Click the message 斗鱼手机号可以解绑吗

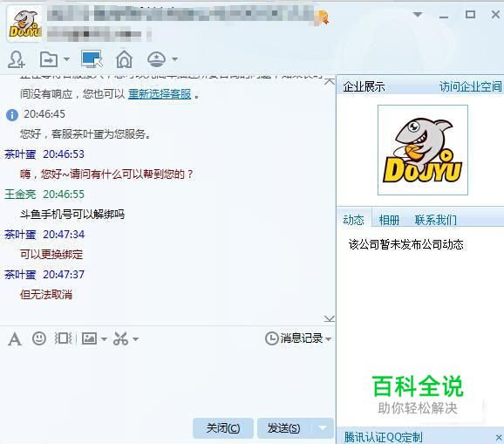pyautogui.click(x=72, y=214)
